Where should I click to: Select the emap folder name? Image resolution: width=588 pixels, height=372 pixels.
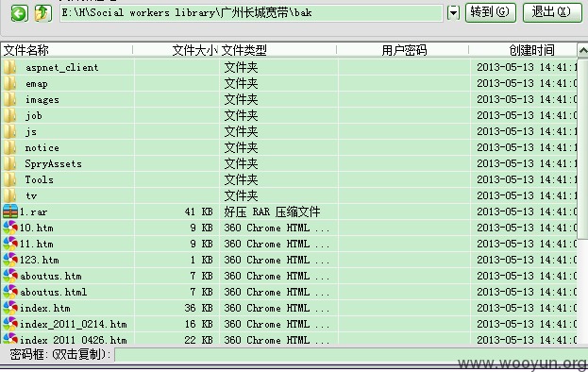(x=37, y=84)
